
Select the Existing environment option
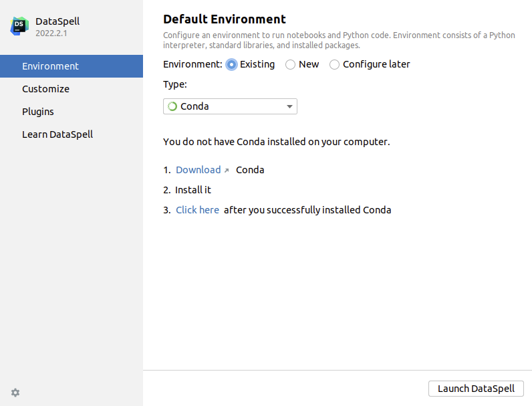[x=231, y=65]
